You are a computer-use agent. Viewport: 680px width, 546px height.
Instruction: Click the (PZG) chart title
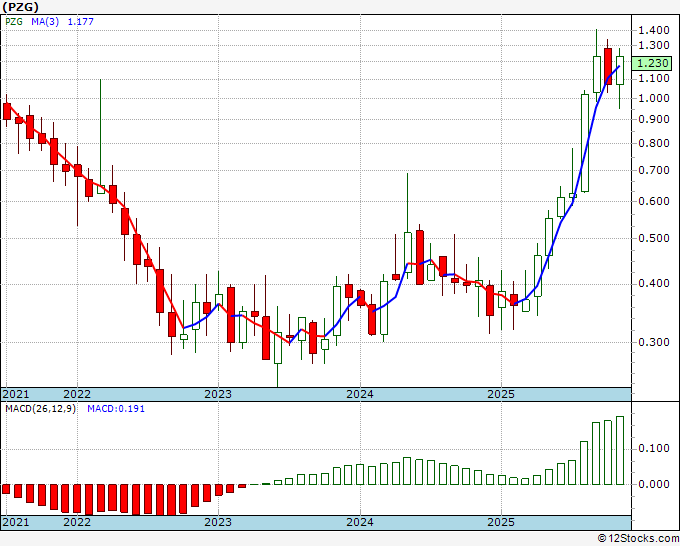[x=20, y=7]
